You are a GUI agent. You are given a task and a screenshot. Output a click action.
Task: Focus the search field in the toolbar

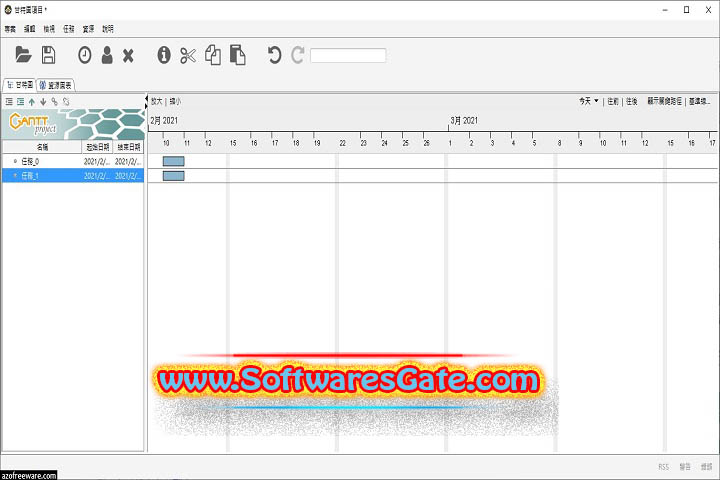(x=348, y=56)
